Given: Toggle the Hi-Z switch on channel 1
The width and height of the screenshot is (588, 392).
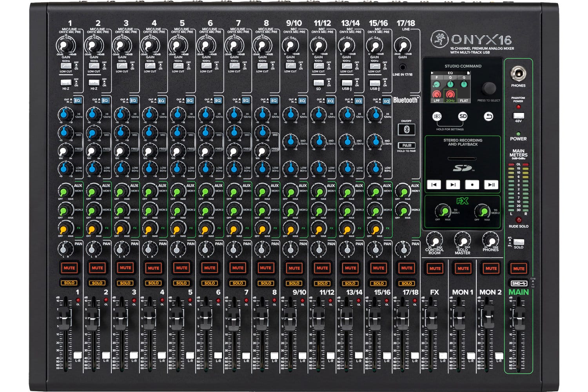Looking at the screenshot, I should point(66,83).
